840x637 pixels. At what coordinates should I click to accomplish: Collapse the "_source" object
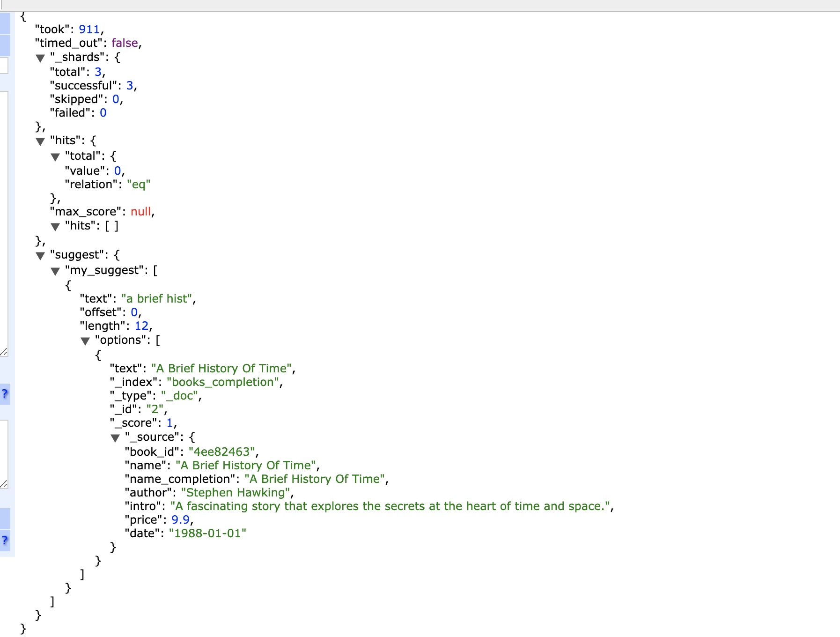(x=115, y=438)
